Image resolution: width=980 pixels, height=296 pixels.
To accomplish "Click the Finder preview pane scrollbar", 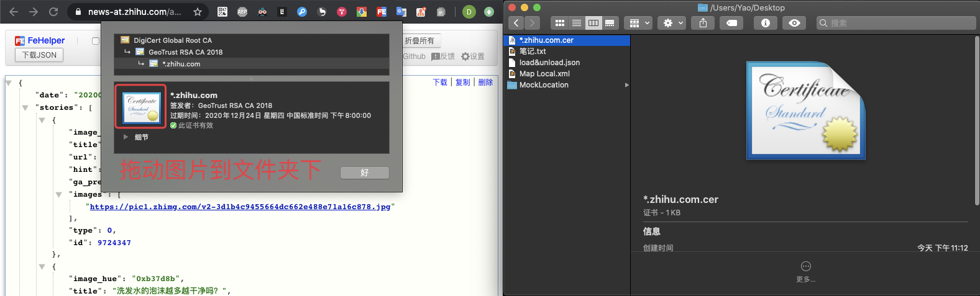I will pos(977,121).
